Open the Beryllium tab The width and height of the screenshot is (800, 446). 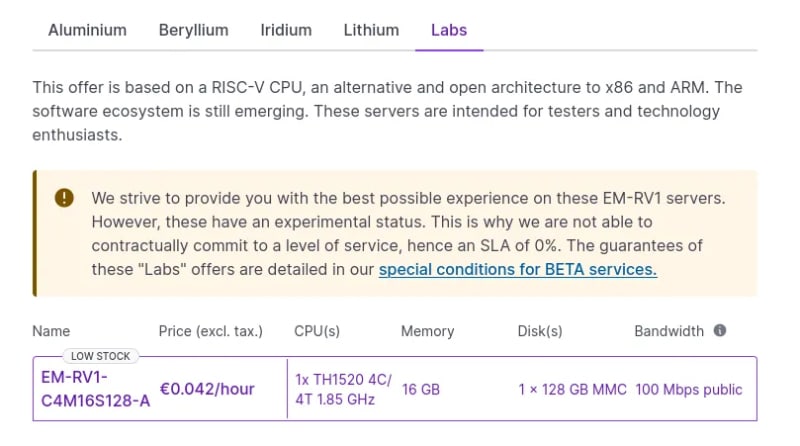click(x=193, y=30)
